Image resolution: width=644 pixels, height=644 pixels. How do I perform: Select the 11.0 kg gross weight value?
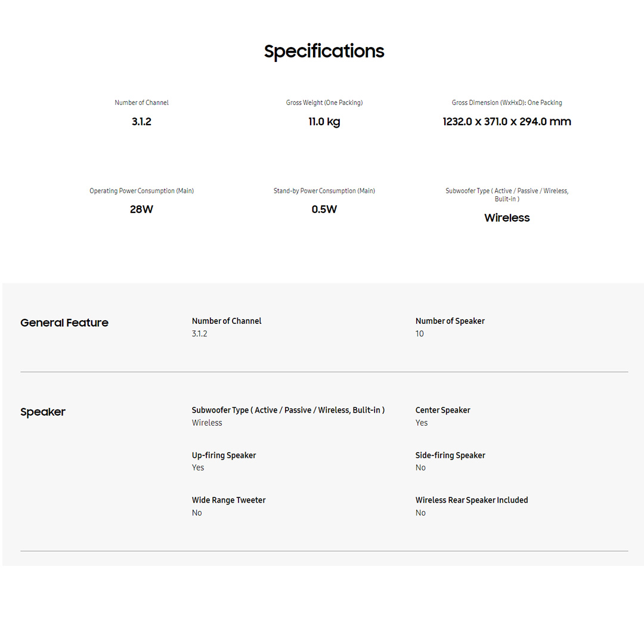coord(324,122)
